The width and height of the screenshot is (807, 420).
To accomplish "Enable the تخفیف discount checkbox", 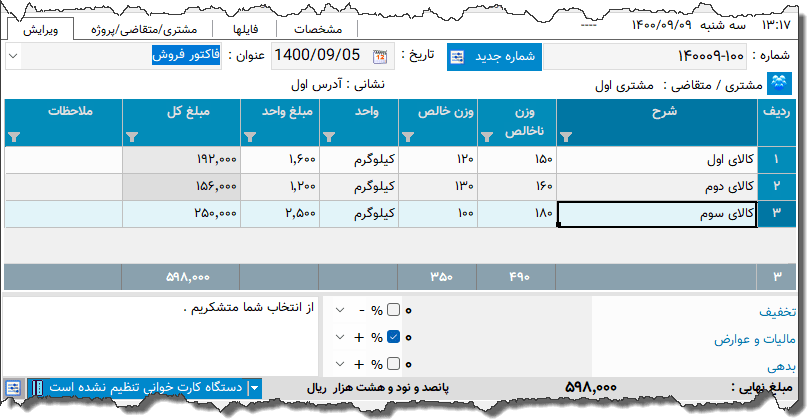I will 393,310.
